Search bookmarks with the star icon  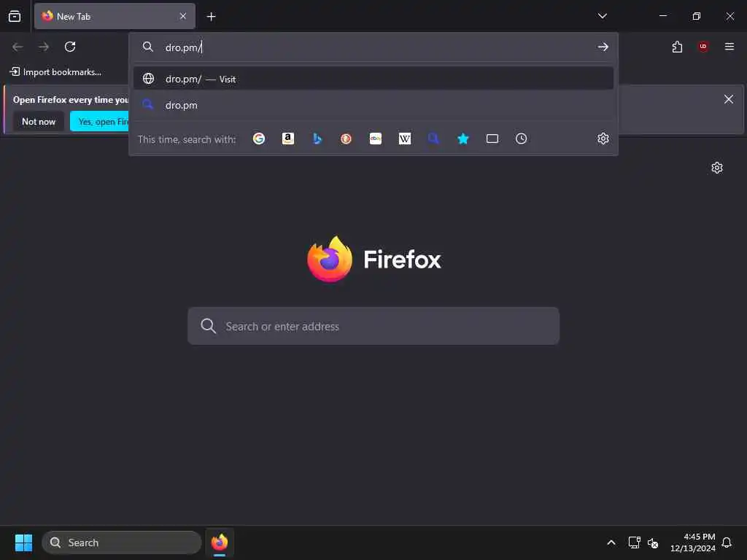pyautogui.click(x=463, y=139)
